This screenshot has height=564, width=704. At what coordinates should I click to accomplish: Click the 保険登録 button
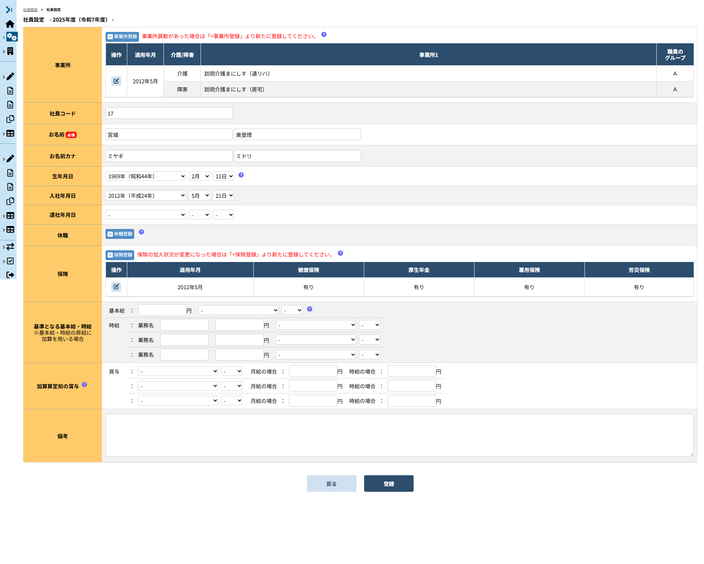120,255
